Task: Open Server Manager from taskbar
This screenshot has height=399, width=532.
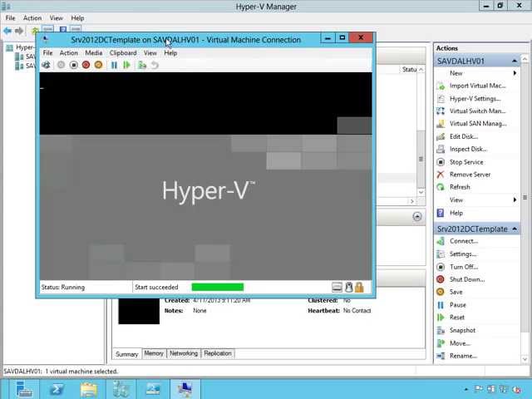Action: coord(24,389)
